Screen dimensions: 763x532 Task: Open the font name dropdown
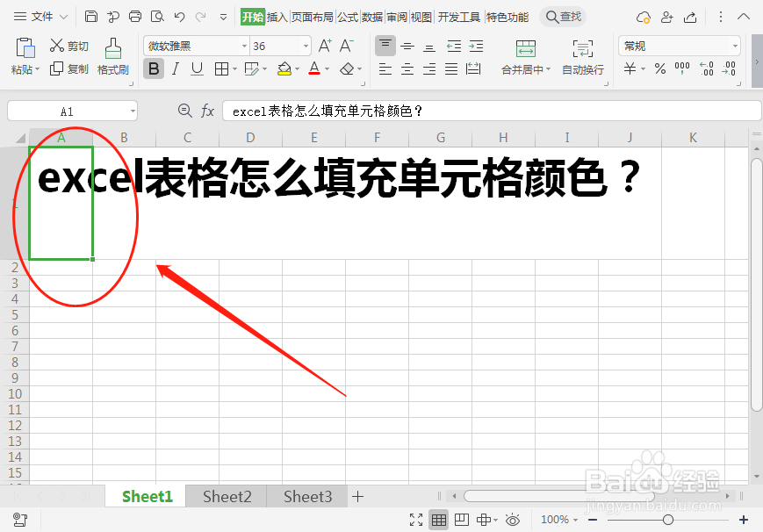pyautogui.click(x=244, y=47)
